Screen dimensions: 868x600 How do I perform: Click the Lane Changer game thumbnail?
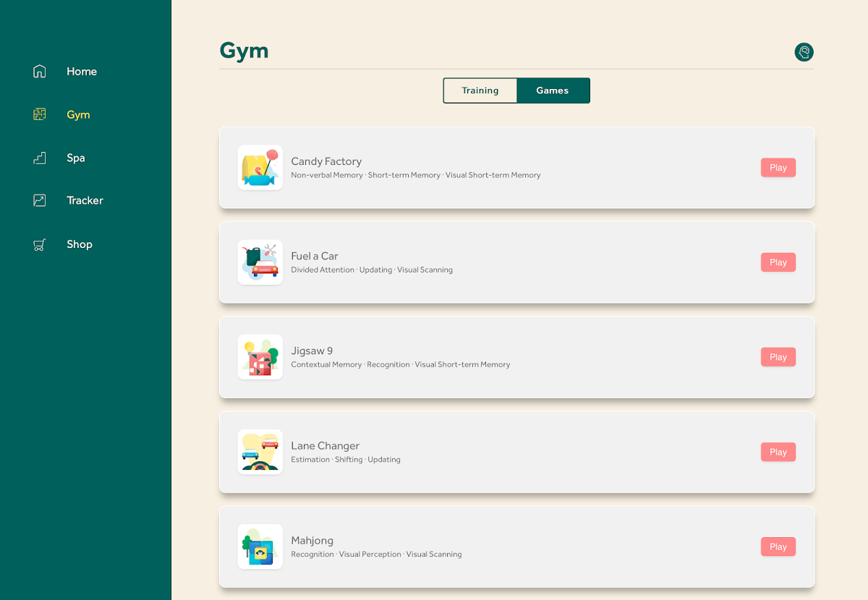tap(260, 452)
